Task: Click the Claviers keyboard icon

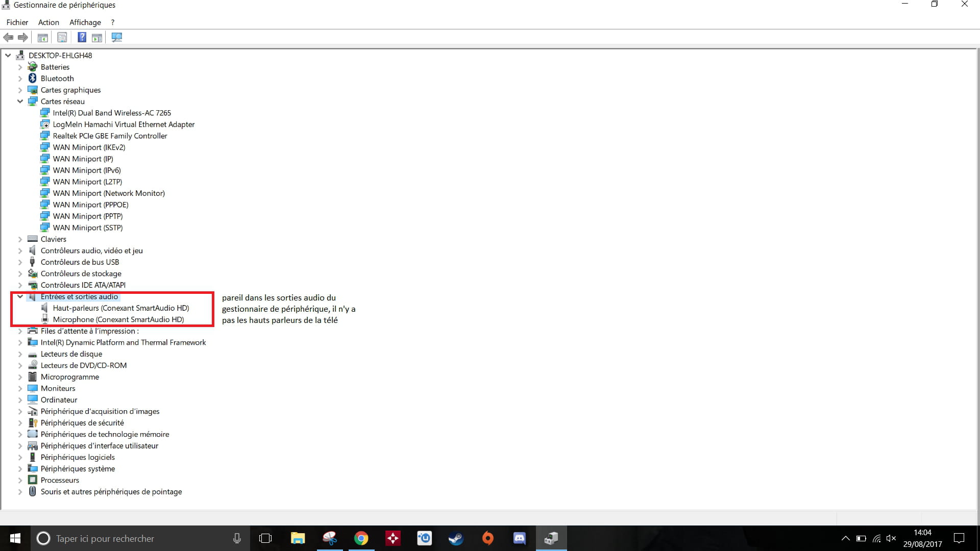Action: pos(33,239)
